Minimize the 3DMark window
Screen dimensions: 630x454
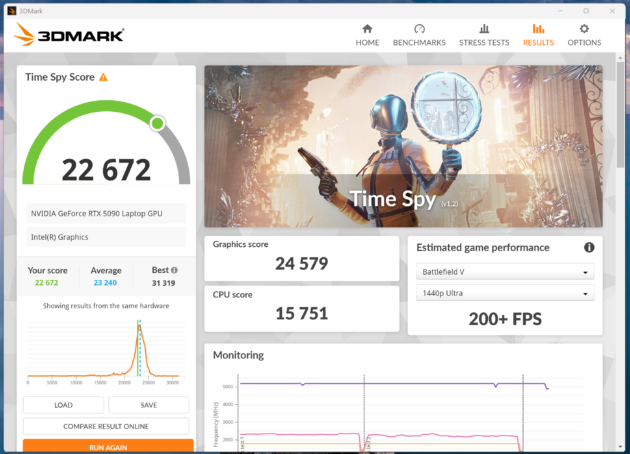560,11
